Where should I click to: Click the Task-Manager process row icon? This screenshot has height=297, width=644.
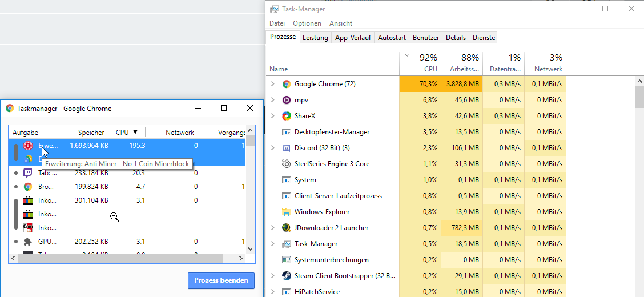286,244
